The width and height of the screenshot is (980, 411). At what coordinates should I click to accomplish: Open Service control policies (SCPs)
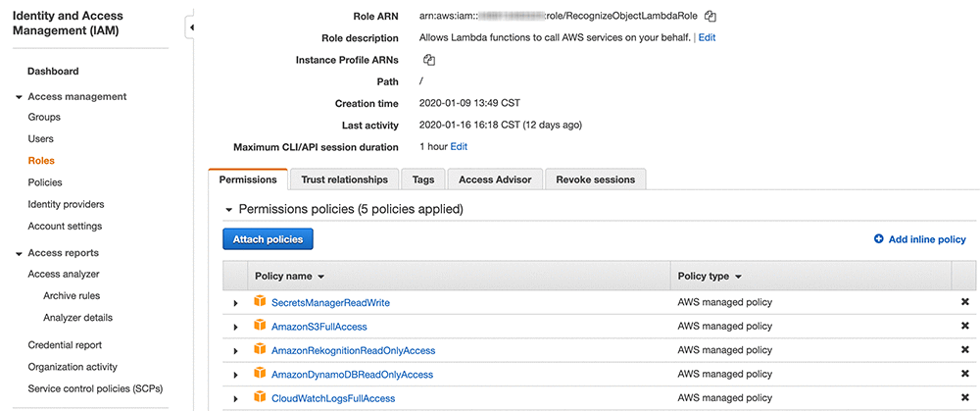[96, 389]
